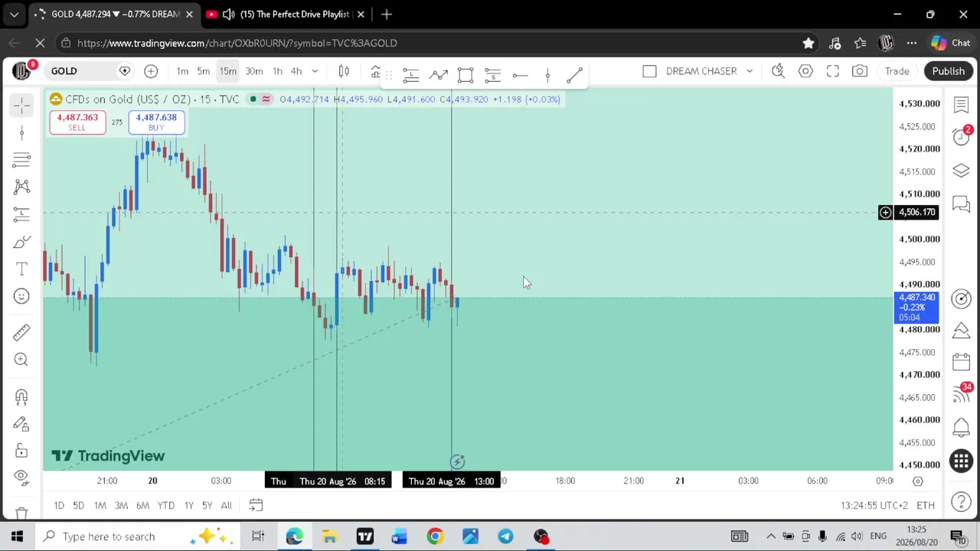Select the 15m timeframe
Screen dimensions: 980x551
[228, 71]
